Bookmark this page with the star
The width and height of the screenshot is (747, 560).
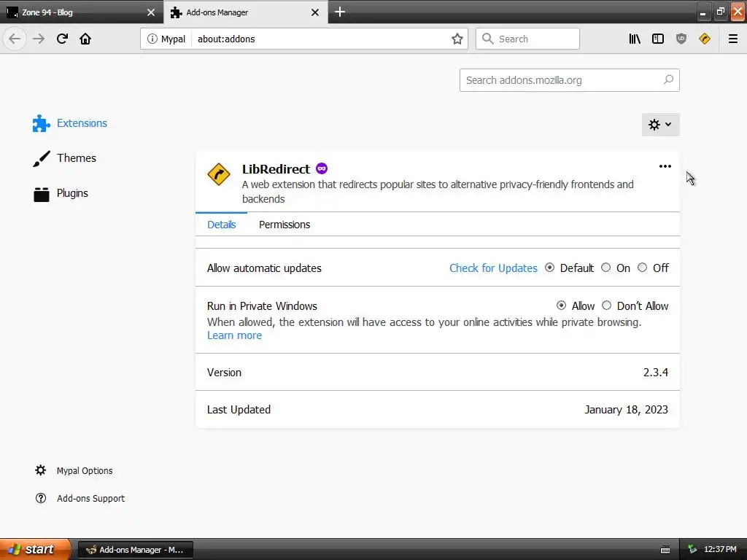[x=457, y=39]
